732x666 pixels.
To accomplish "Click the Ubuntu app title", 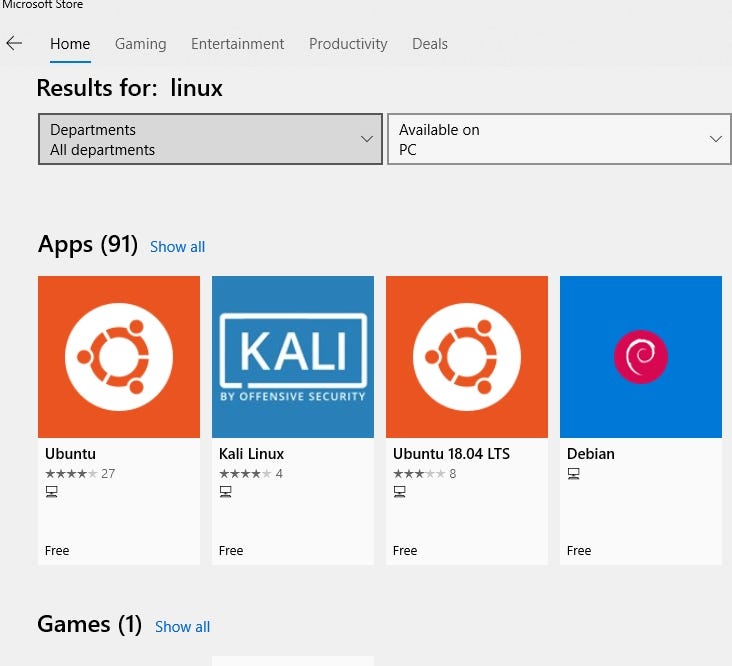I will 70,454.
